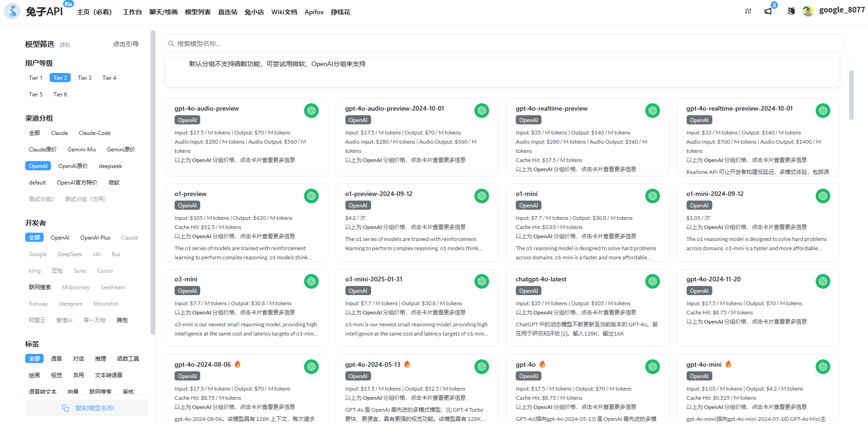Open the 直连站 nav link
The image size is (868, 425).
point(227,12)
